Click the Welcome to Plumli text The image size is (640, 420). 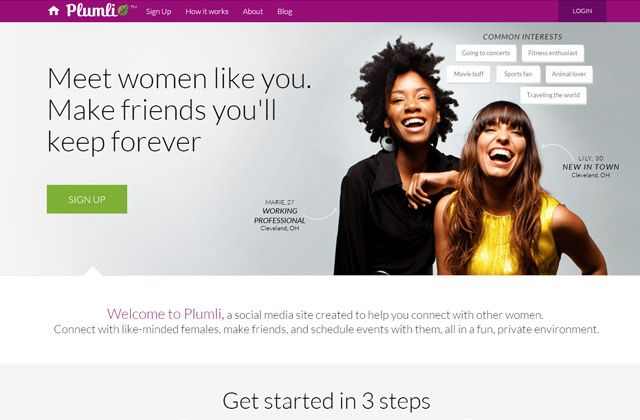pos(165,314)
